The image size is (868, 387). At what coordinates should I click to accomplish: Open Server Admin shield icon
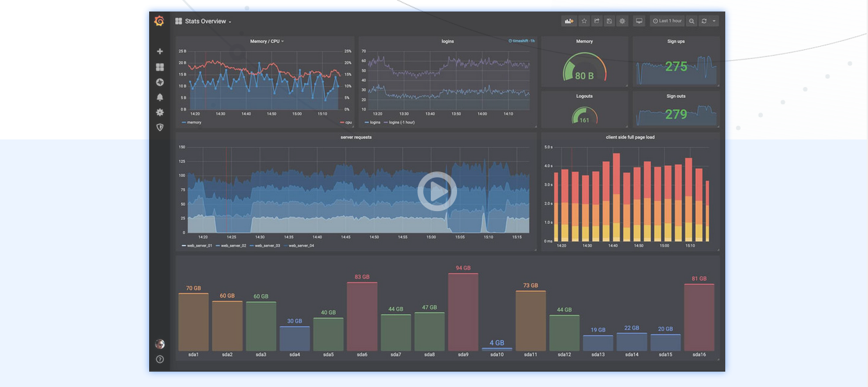(x=159, y=127)
